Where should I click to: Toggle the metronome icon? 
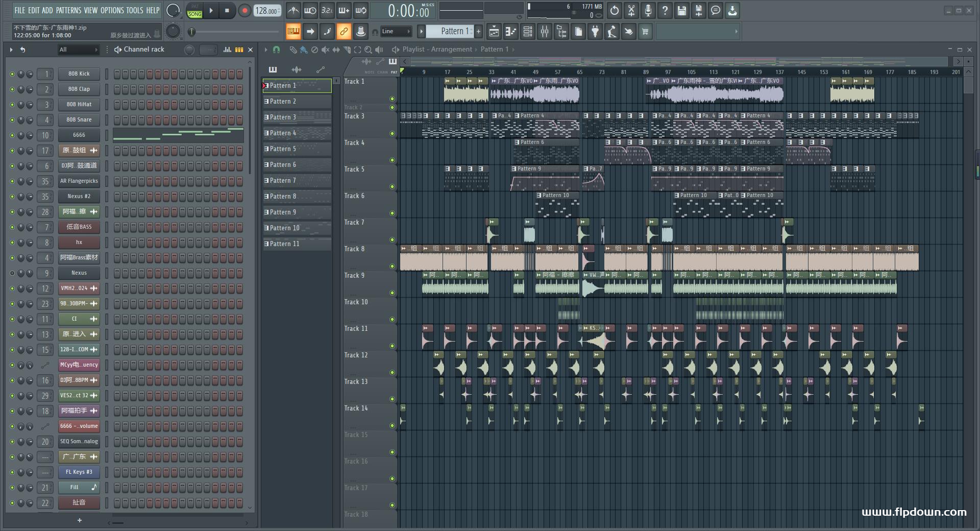293,10
